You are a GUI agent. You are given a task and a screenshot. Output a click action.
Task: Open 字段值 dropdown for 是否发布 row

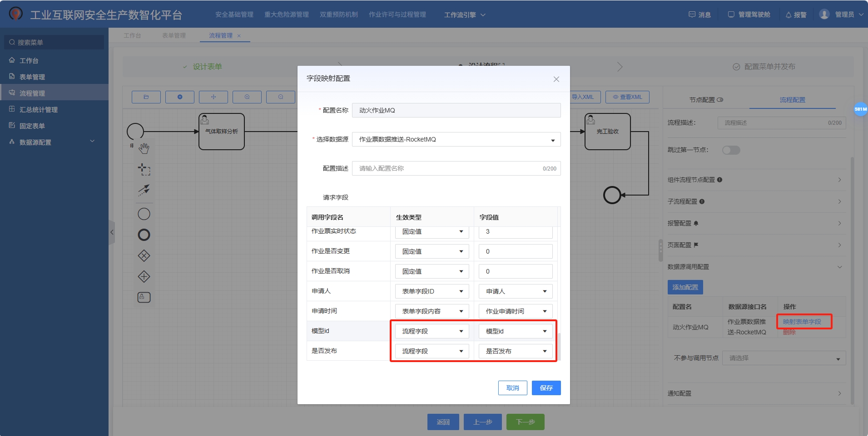click(x=516, y=351)
